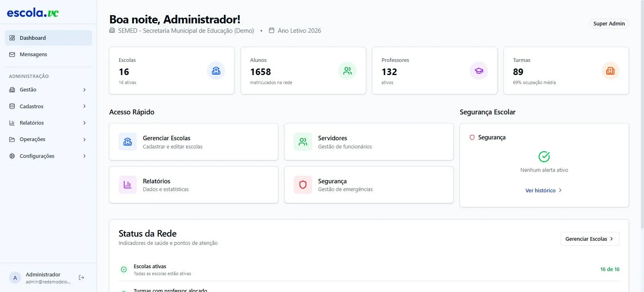The width and height of the screenshot is (644, 292).
Task: Open the Mensagens menu item
Action: point(48,54)
